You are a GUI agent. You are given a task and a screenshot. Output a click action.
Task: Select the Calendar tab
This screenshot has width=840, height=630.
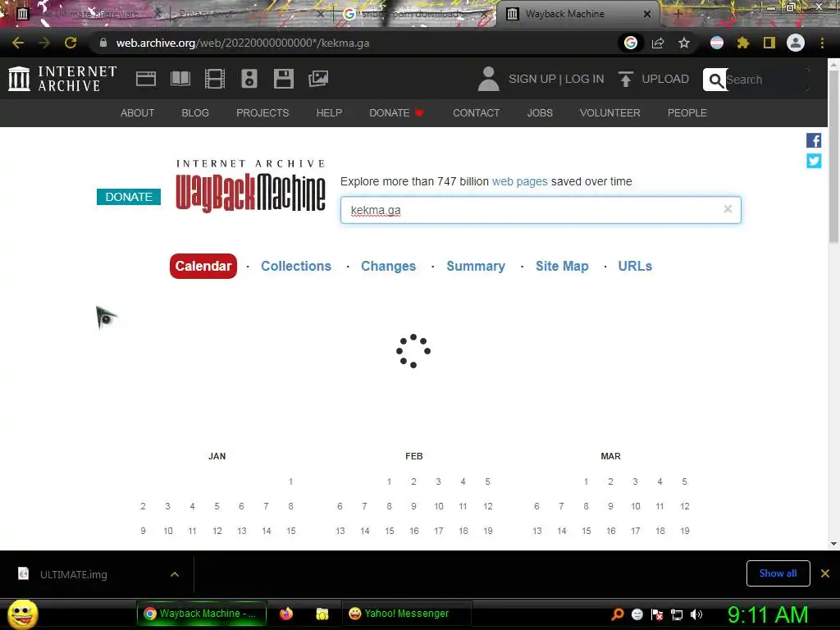tap(203, 266)
